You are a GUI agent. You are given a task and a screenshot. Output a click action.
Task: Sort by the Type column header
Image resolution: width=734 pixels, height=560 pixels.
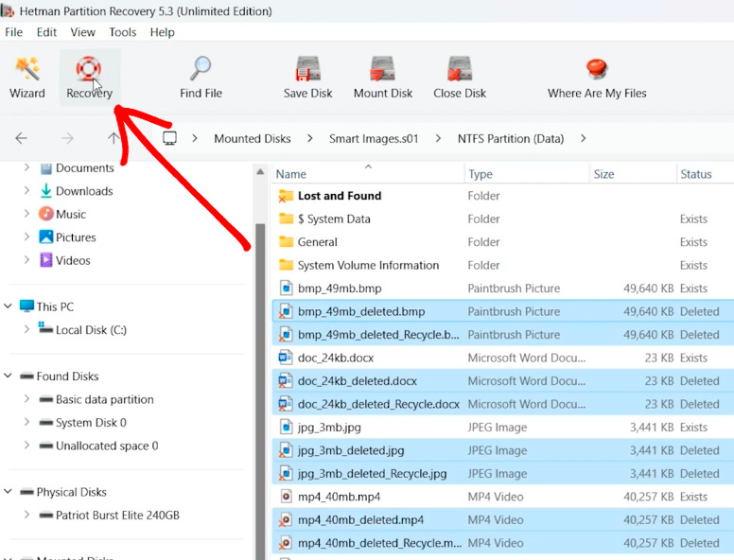(527, 174)
